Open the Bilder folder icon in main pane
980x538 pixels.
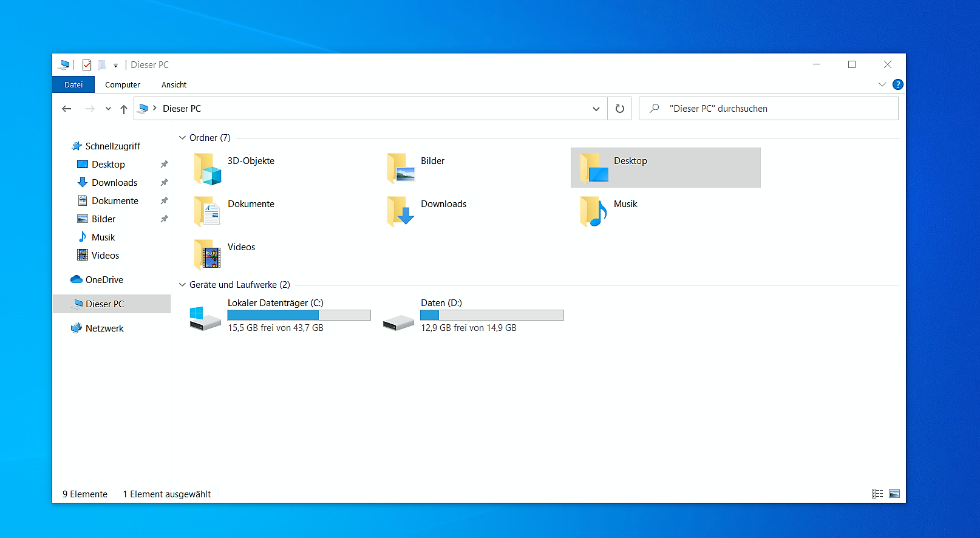click(401, 168)
